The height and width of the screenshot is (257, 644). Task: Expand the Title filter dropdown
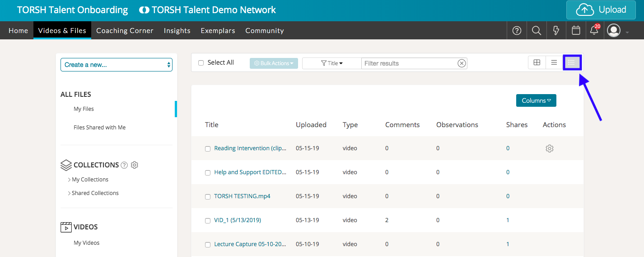point(332,63)
